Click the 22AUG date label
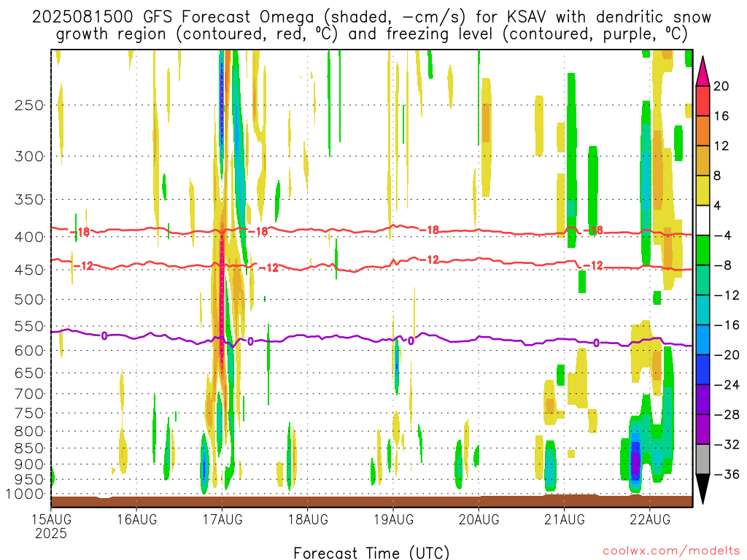The width and height of the screenshot is (747, 560). tap(650, 519)
